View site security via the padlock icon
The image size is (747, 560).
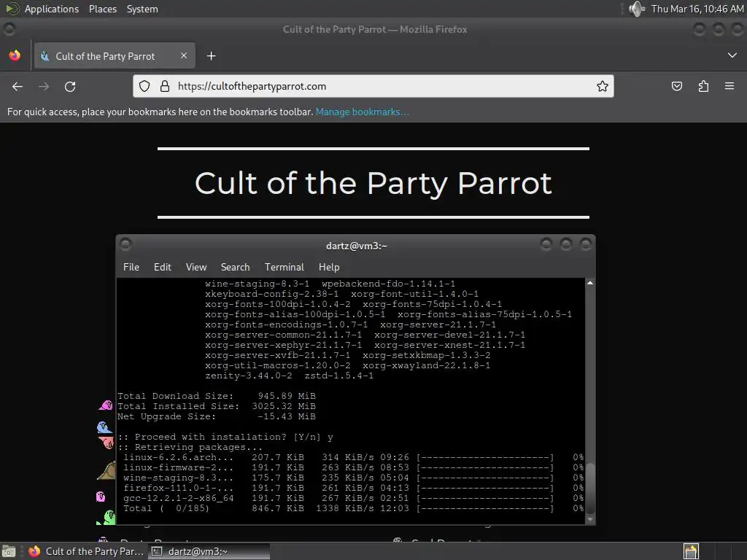point(165,86)
